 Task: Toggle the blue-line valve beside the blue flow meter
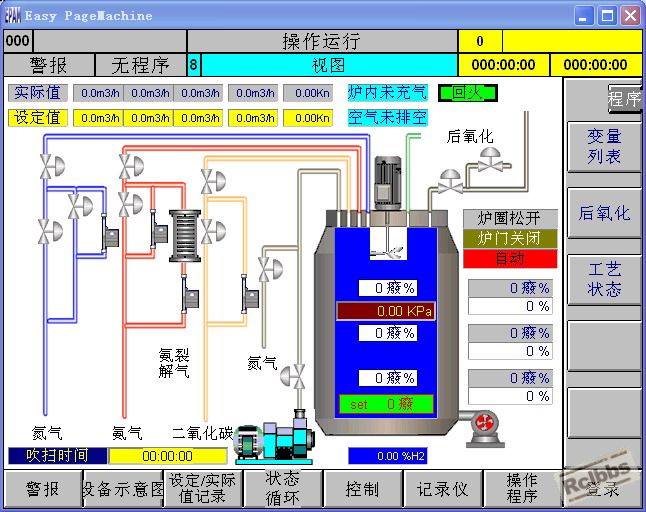pyautogui.click(x=80, y=206)
